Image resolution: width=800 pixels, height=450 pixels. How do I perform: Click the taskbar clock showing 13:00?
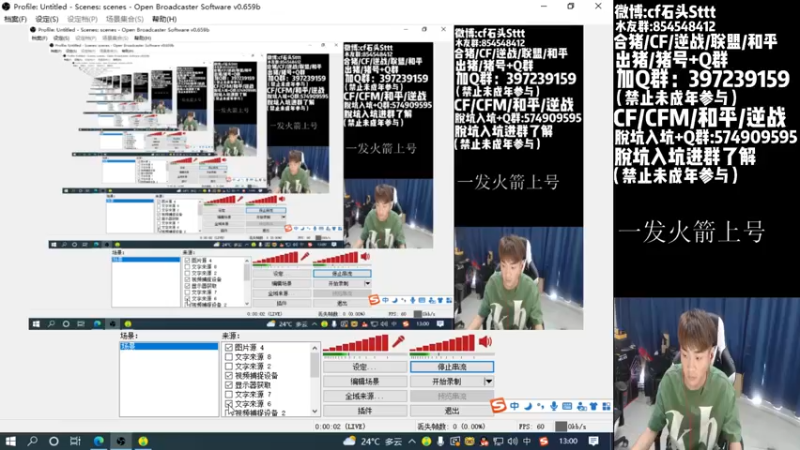[568, 441]
